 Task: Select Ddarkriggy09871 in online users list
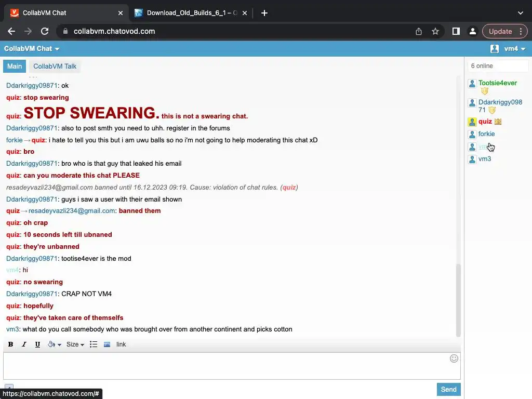click(x=500, y=105)
